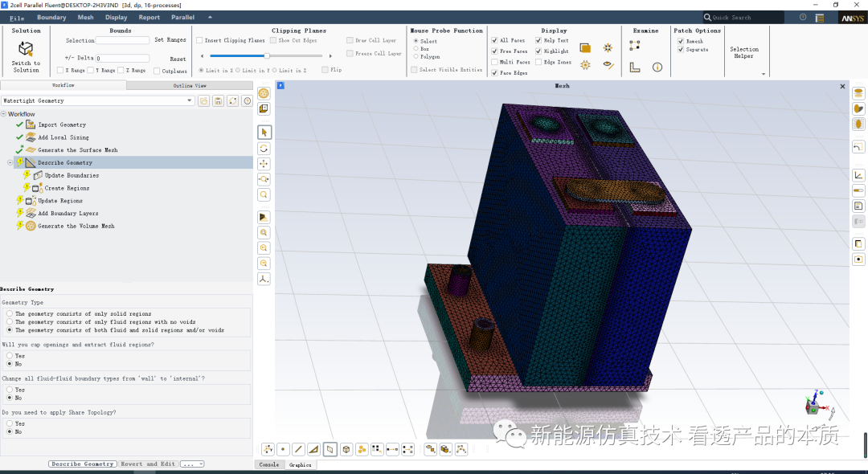This screenshot has height=474, width=868.
Task: Click the Set Ranges button
Action: click(x=170, y=40)
